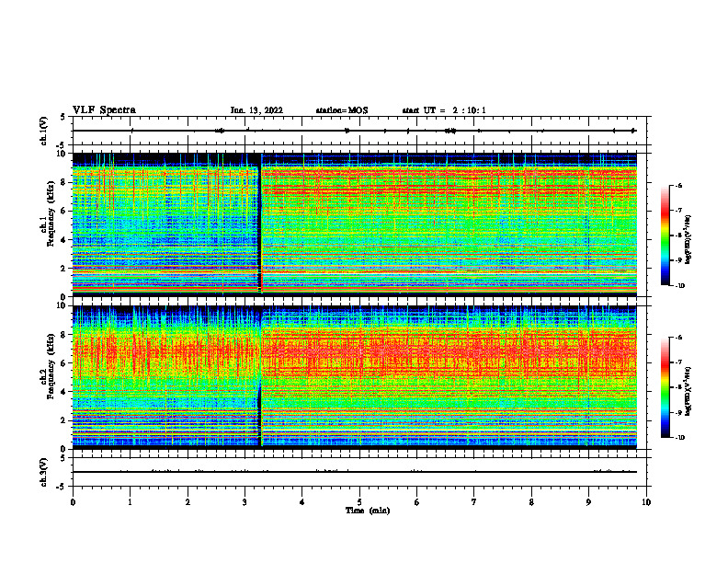This screenshot has width=728, height=563.
Task: Click the ch.1 voltage waveform trace
Action: pyautogui.click(x=355, y=131)
